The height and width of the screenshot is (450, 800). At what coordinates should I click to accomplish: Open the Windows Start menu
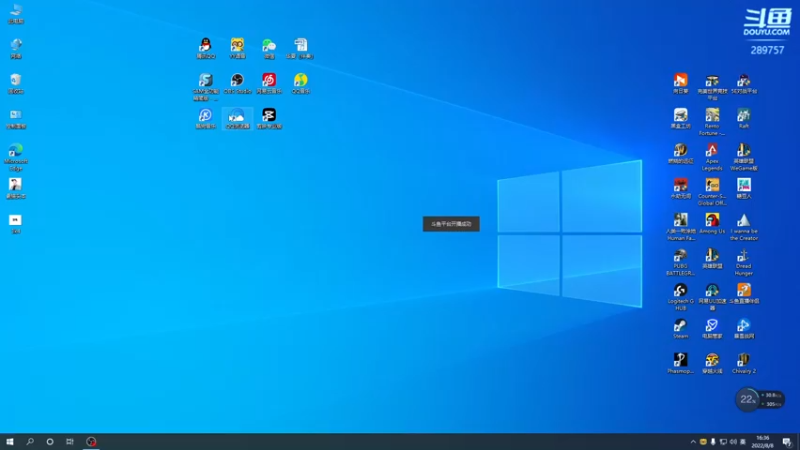[x=10, y=441]
